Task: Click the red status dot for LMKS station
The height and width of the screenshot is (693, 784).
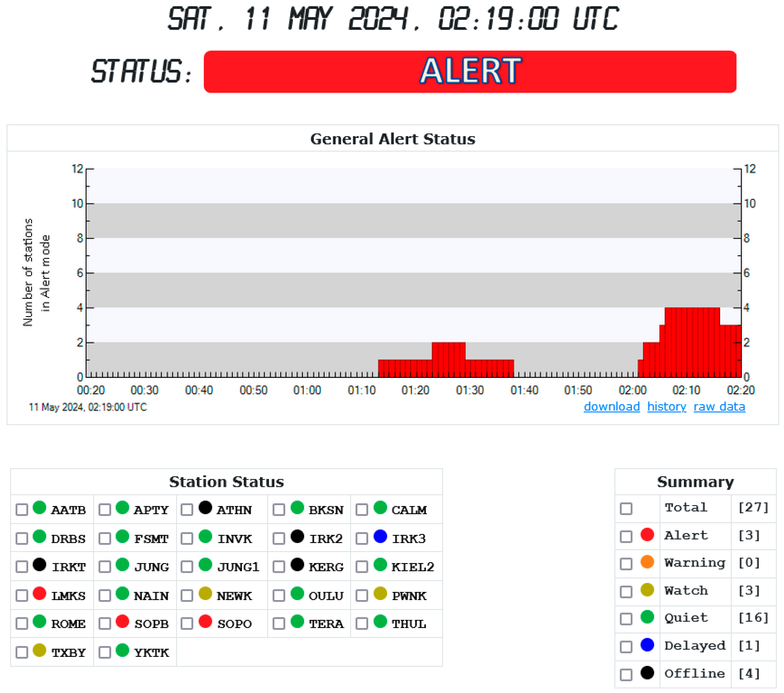Action: (x=40, y=593)
